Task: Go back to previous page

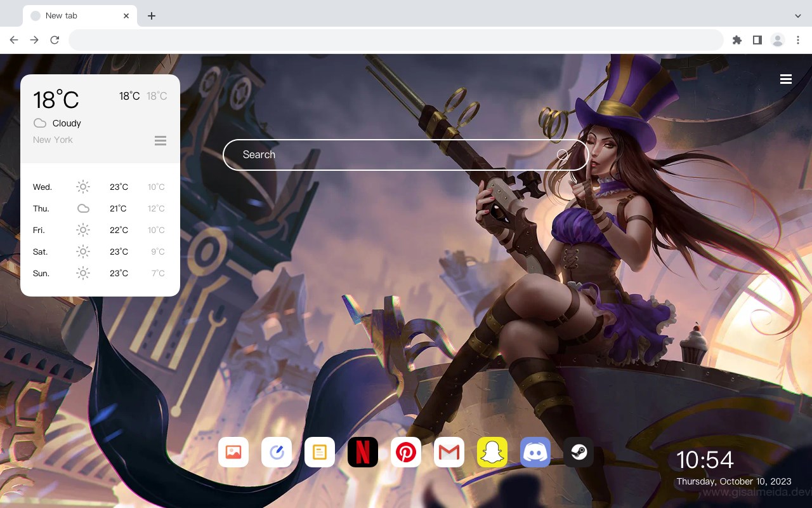Action: 14,40
